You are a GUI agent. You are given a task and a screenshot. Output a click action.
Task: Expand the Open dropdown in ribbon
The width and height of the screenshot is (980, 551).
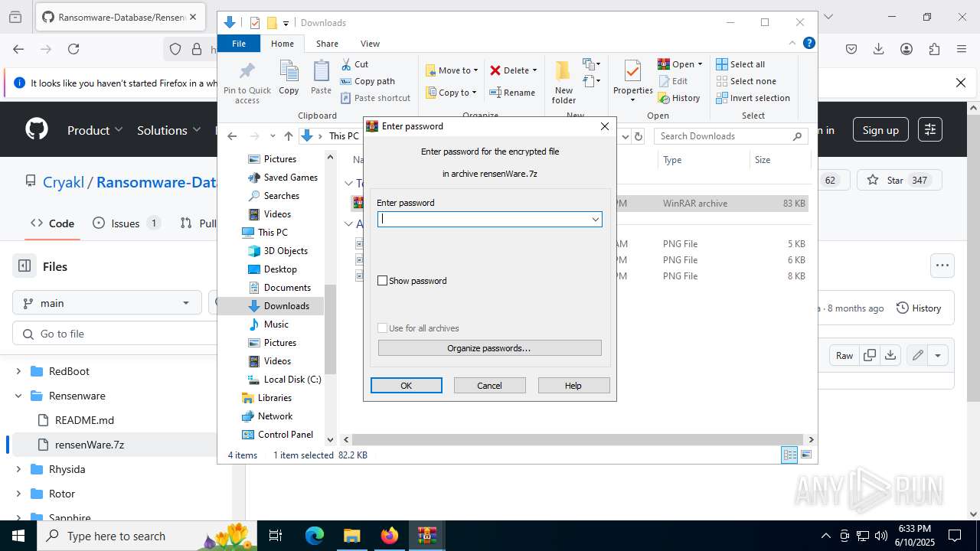pyautogui.click(x=700, y=64)
